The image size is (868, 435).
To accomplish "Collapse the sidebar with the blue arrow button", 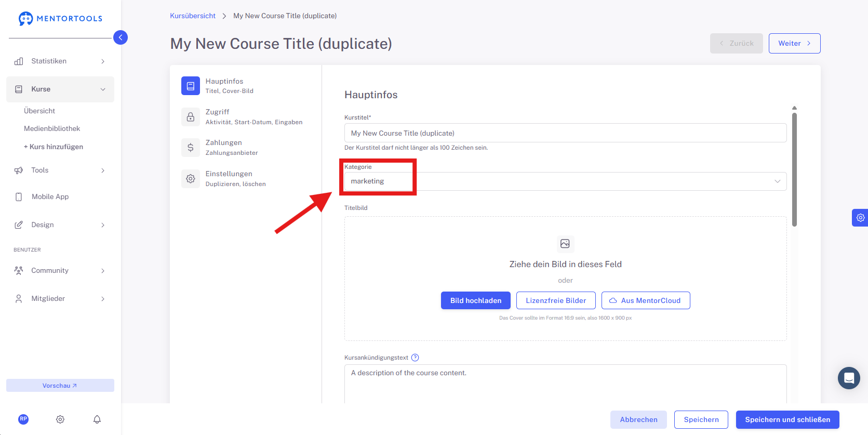I will tap(121, 37).
